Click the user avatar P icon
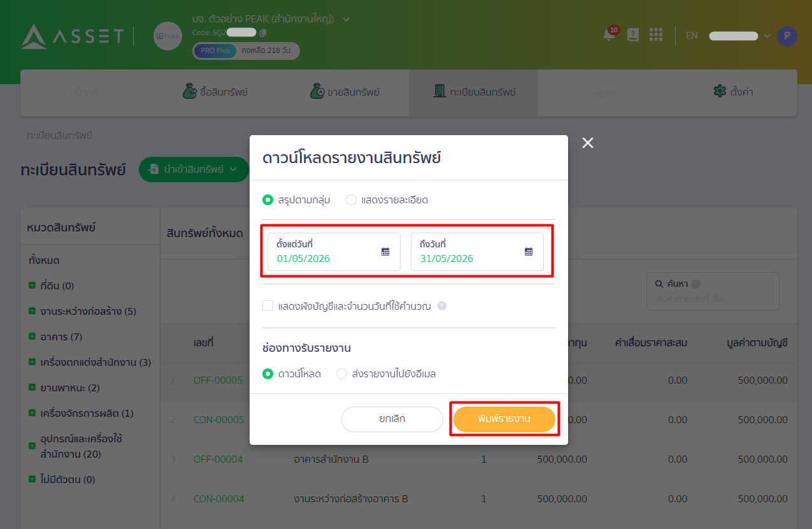This screenshot has width=812, height=529. point(787,36)
